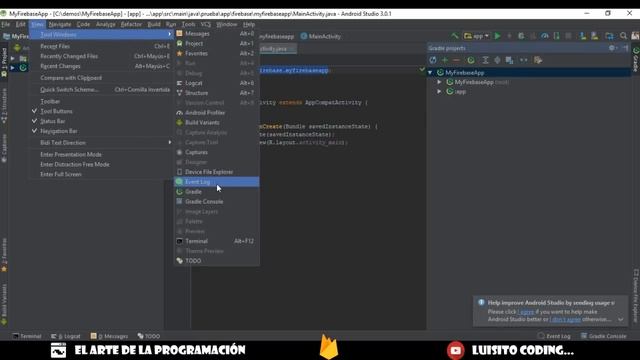Choose Enter Presentation Mode
This screenshot has width=640, height=360.
point(101,154)
